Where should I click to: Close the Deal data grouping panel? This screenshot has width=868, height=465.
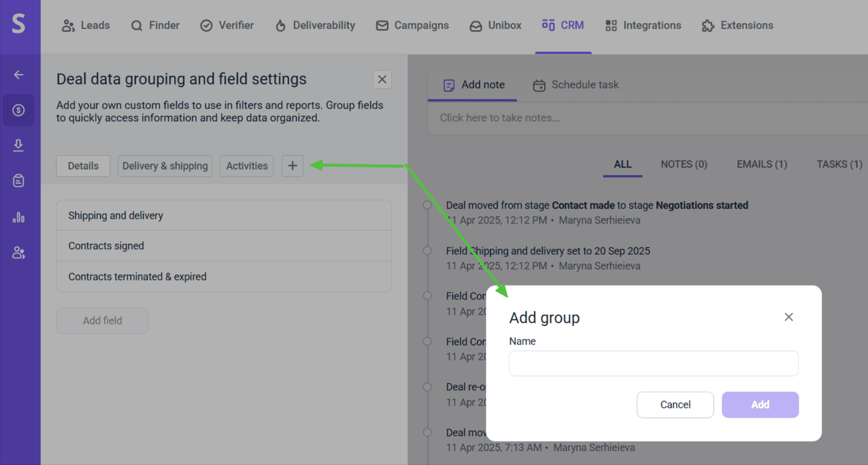pos(382,79)
